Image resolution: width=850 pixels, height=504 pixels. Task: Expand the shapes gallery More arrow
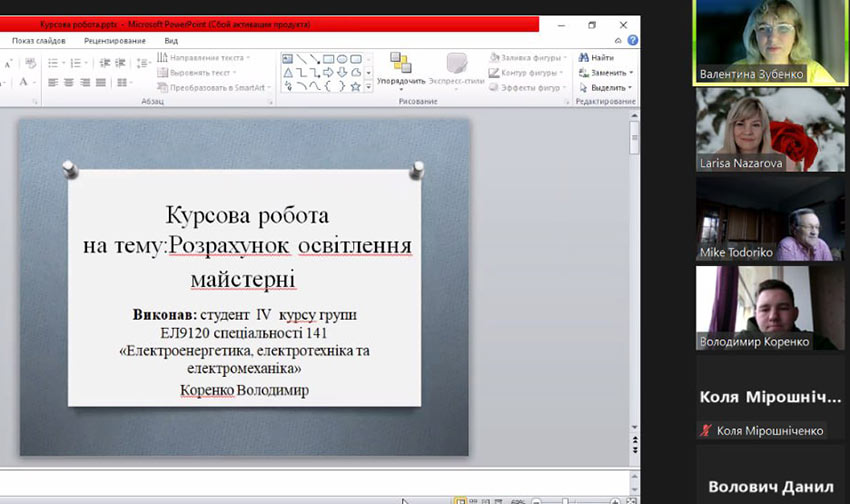coord(369,87)
